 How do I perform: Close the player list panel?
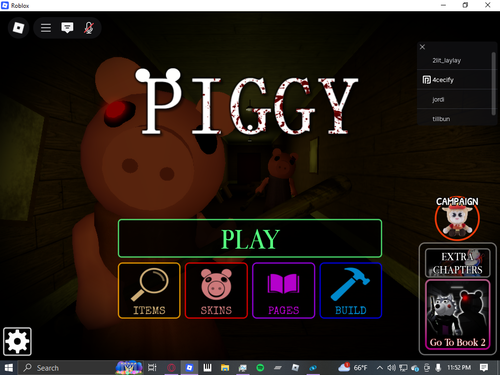coord(422,47)
